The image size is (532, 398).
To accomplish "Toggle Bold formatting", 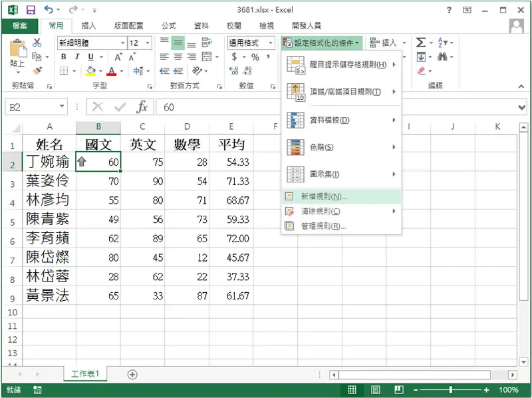I will click(63, 57).
